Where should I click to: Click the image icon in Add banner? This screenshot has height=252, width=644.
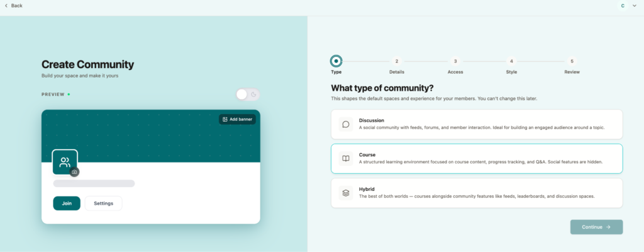(225, 119)
